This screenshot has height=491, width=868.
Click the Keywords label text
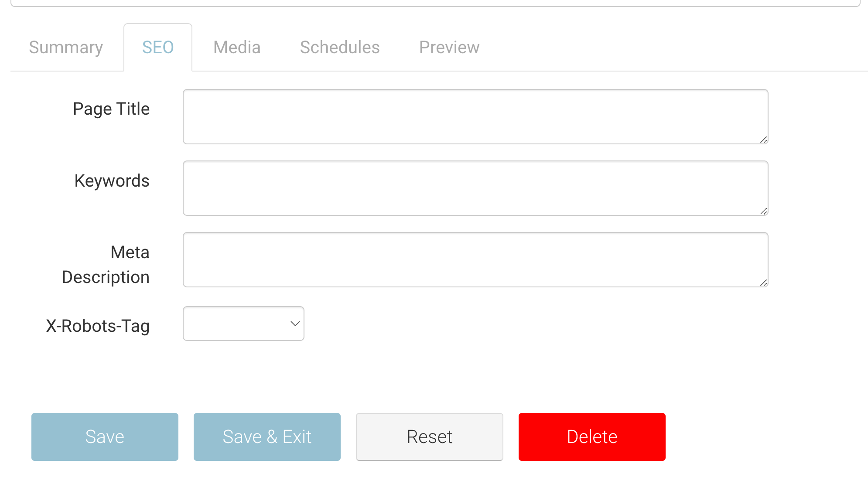(x=112, y=181)
